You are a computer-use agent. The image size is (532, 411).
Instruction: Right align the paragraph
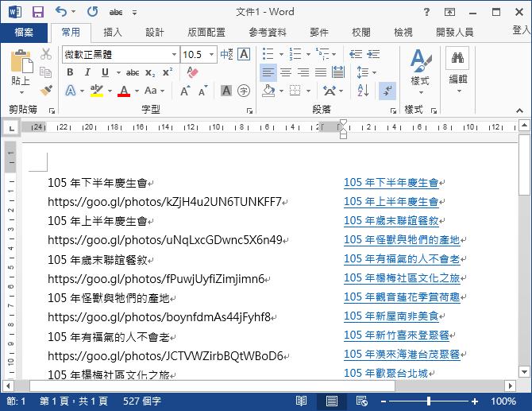(x=303, y=72)
